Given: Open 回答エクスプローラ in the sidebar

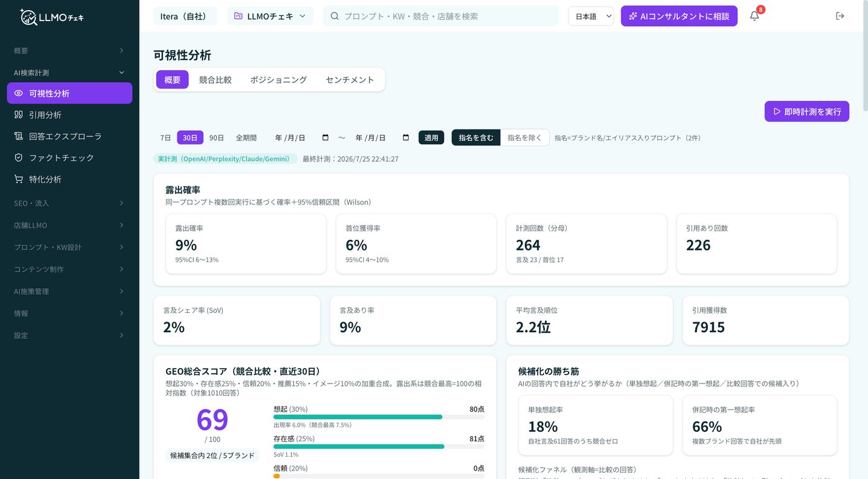Looking at the screenshot, I should [69, 136].
